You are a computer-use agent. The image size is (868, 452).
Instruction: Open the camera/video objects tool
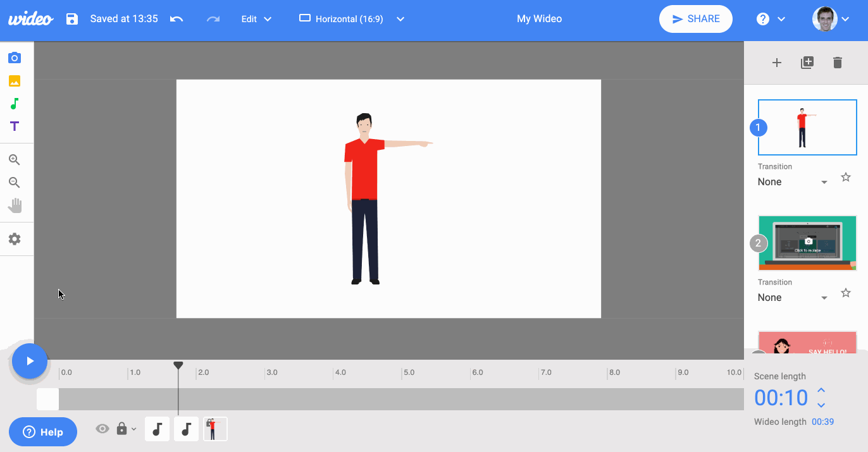point(15,58)
